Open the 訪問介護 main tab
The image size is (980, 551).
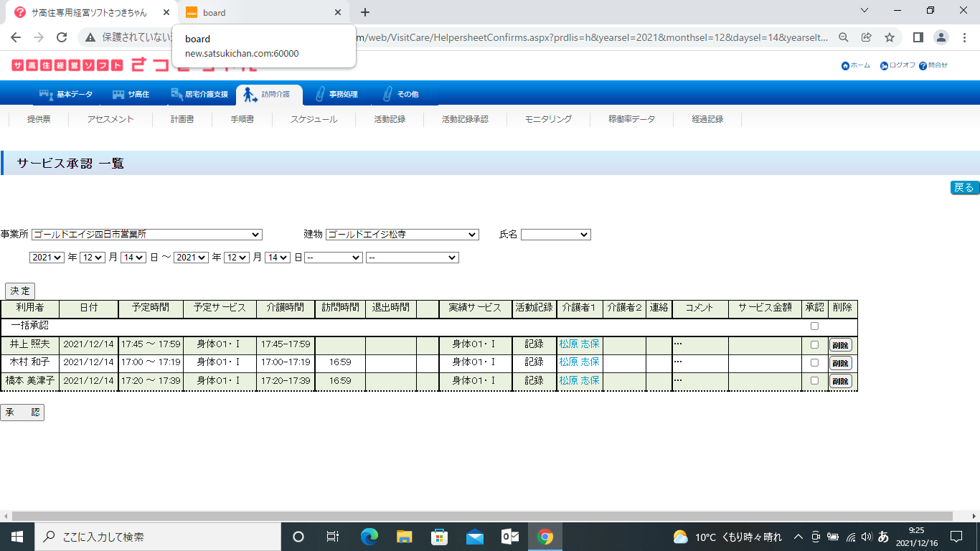tap(269, 95)
